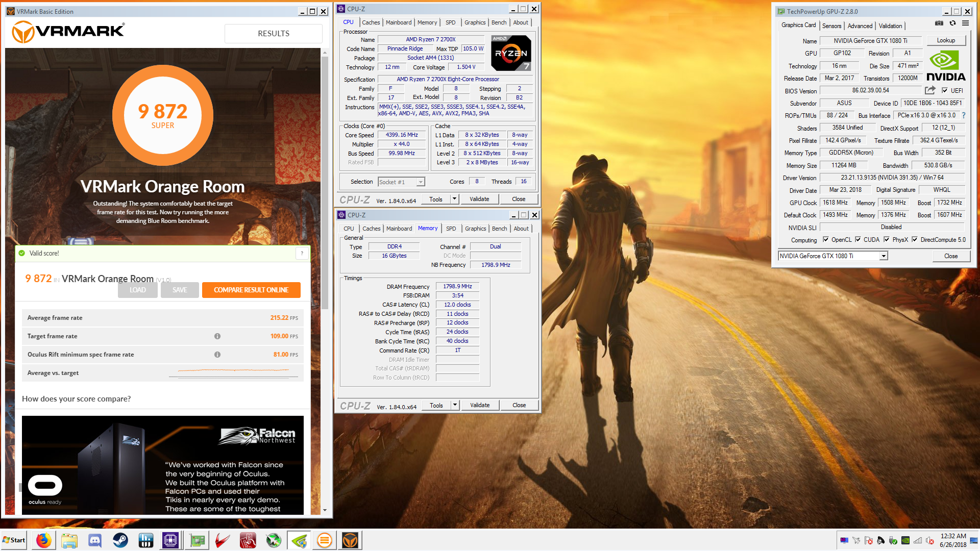Toggle the OpenCL checkbox
Viewport: 980px width, 551px height.
click(x=825, y=240)
